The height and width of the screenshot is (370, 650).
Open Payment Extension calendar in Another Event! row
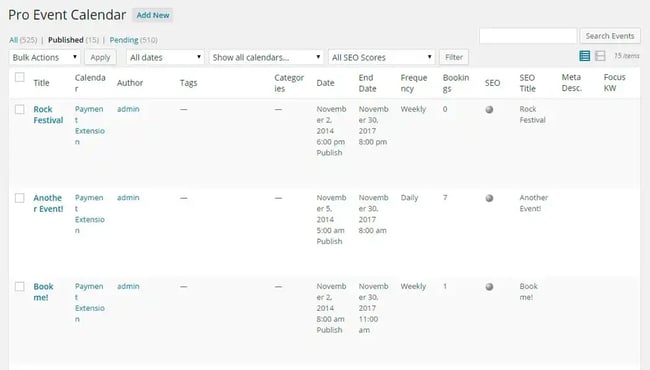[90, 214]
